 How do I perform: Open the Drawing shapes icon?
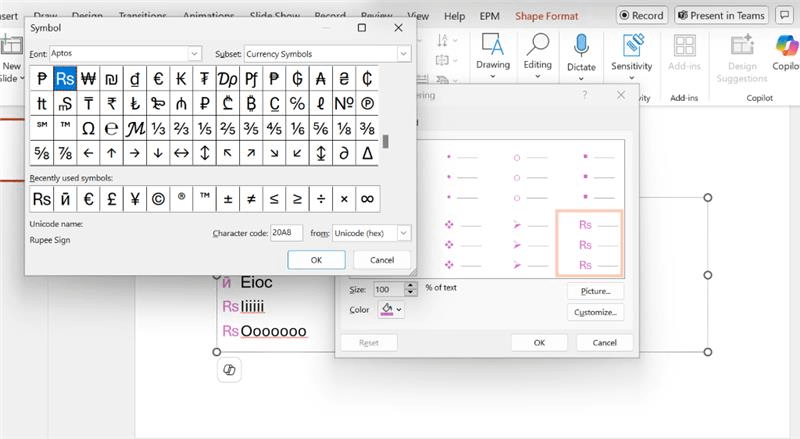pyautogui.click(x=492, y=45)
